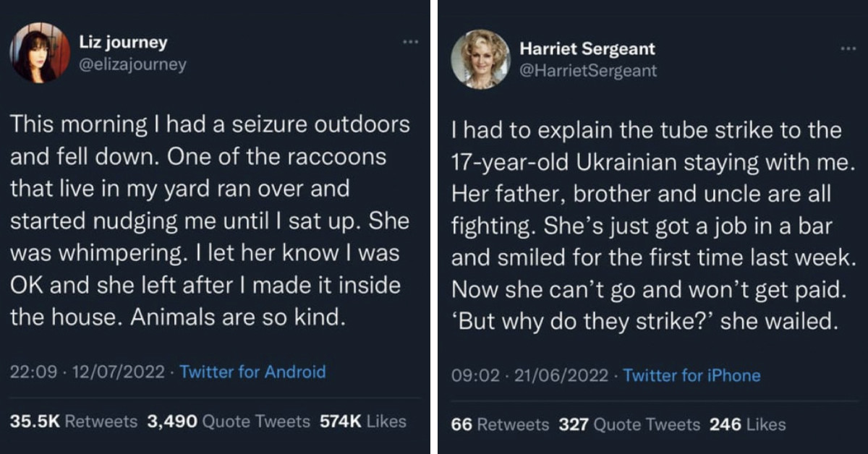The height and width of the screenshot is (454, 868).
Task: Open the more options menu on Liz journey's tweet
Action: pos(411,41)
